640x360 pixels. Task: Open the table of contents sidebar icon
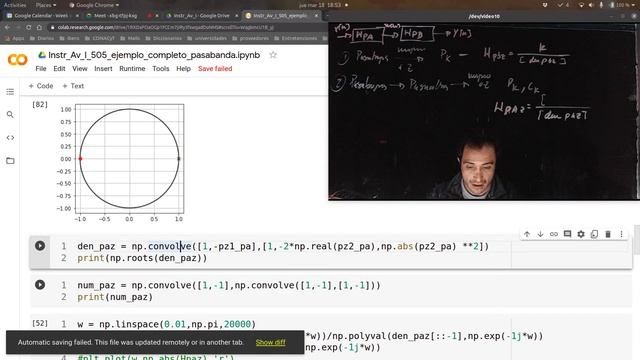point(10,92)
